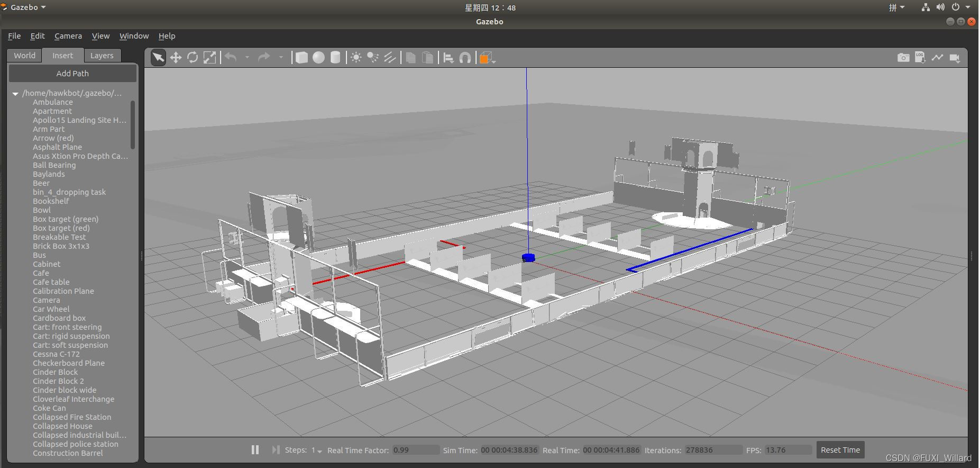Click the FPS value field
Viewport: 980px width, 468px height.
click(x=788, y=450)
